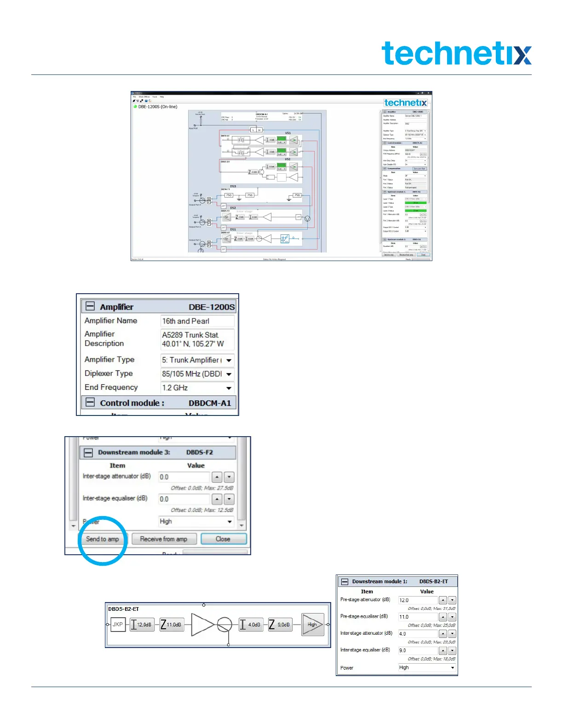Collapse the Downstream module 3 section
The height and width of the screenshot is (728, 563).
(88, 453)
